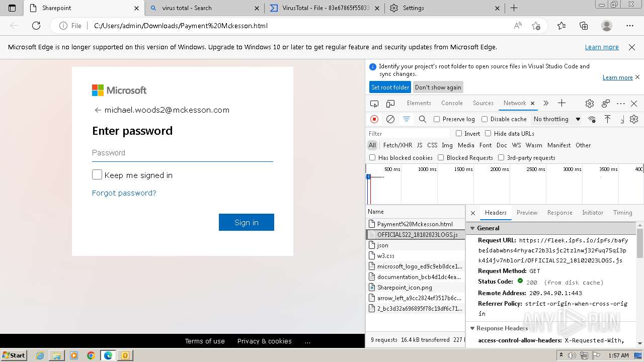Clear the network log
The image size is (644, 362).
(x=390, y=119)
